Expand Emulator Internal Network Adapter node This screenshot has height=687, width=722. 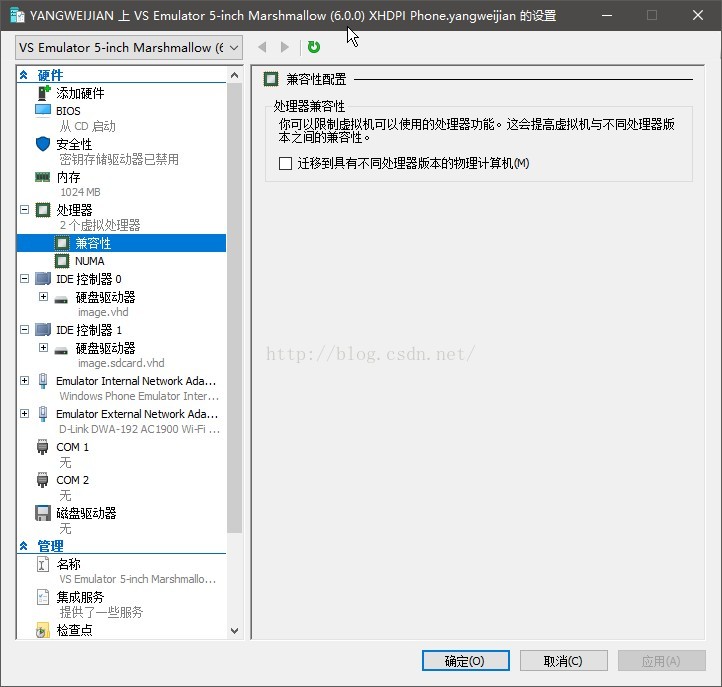[24, 381]
